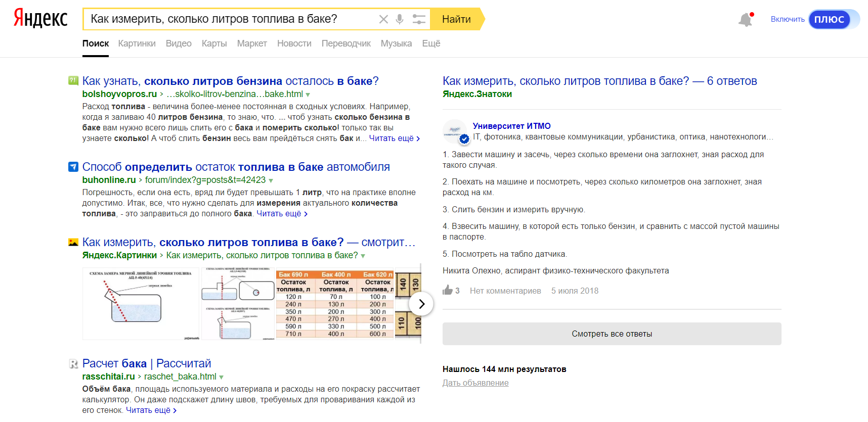This screenshot has height=422, width=868.
Task: Open first fuel measuring scheme thumbnail
Action: pyautogui.click(x=141, y=304)
